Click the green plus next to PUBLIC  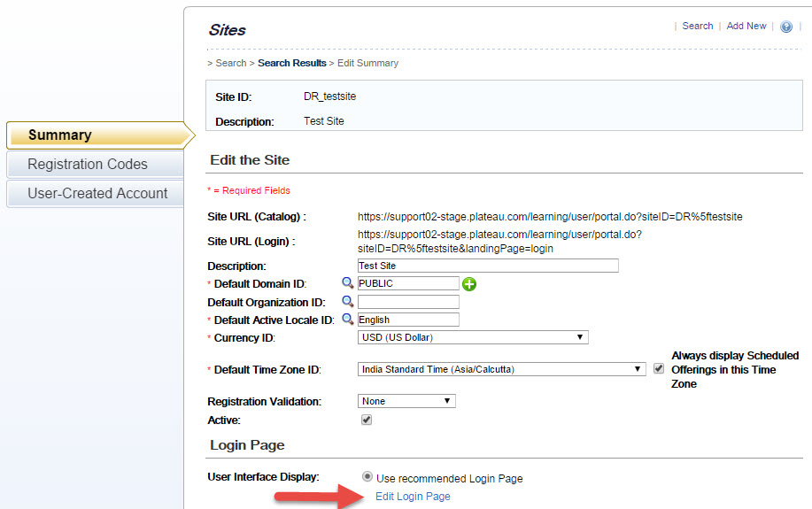469,284
